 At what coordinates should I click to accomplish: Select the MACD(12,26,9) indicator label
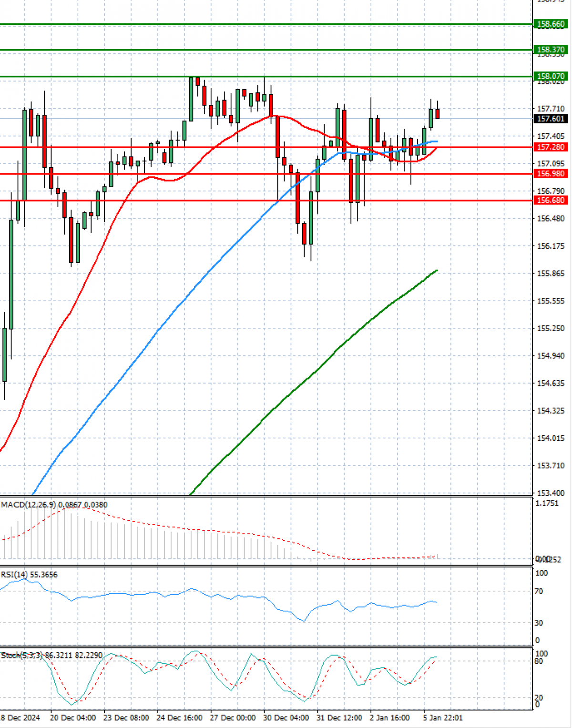tap(29, 505)
